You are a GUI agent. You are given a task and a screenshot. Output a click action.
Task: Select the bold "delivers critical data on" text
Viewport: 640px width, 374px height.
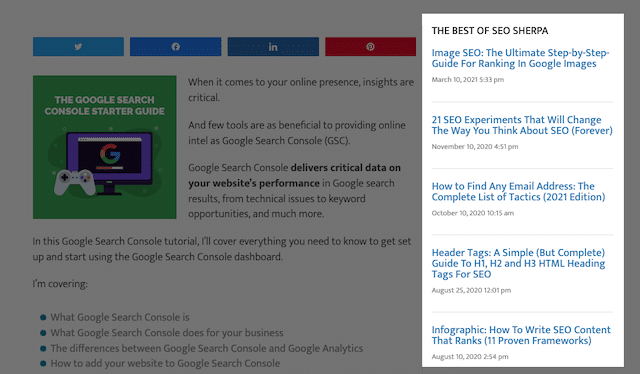pyautogui.click(x=346, y=168)
